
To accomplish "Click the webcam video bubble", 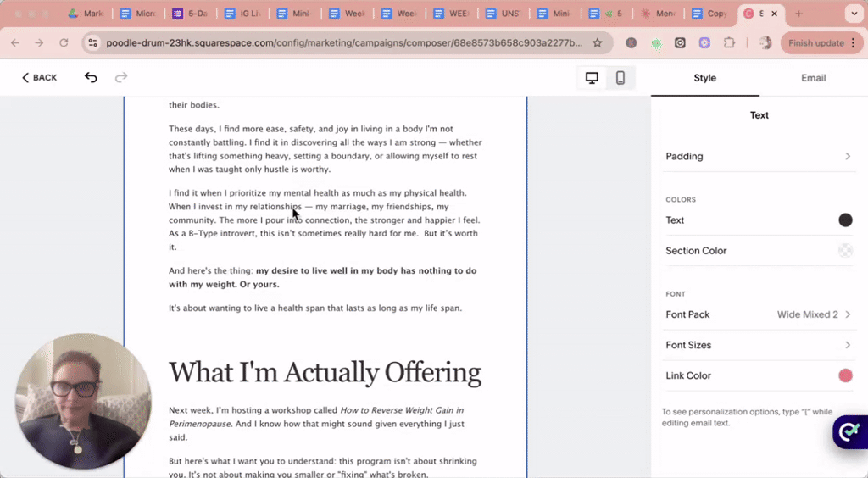I will click(83, 401).
